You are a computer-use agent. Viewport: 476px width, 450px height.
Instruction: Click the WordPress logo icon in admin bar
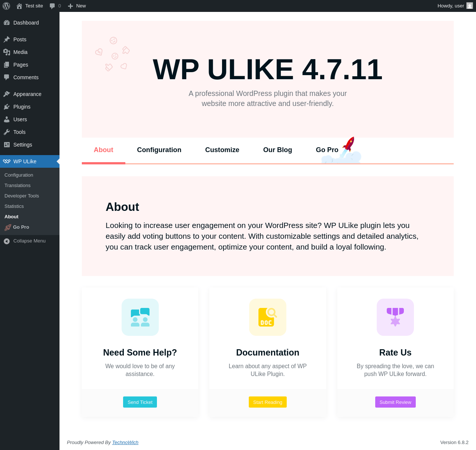click(x=6, y=6)
